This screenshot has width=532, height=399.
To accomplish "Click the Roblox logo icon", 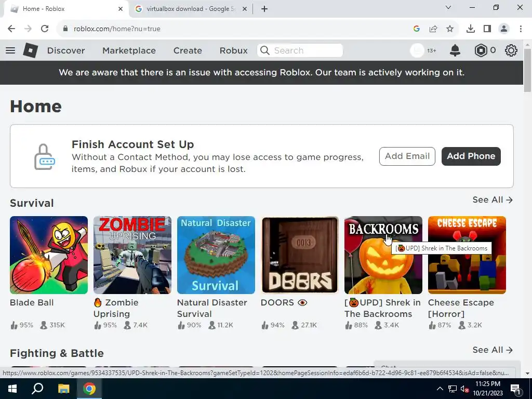I will coord(31,50).
